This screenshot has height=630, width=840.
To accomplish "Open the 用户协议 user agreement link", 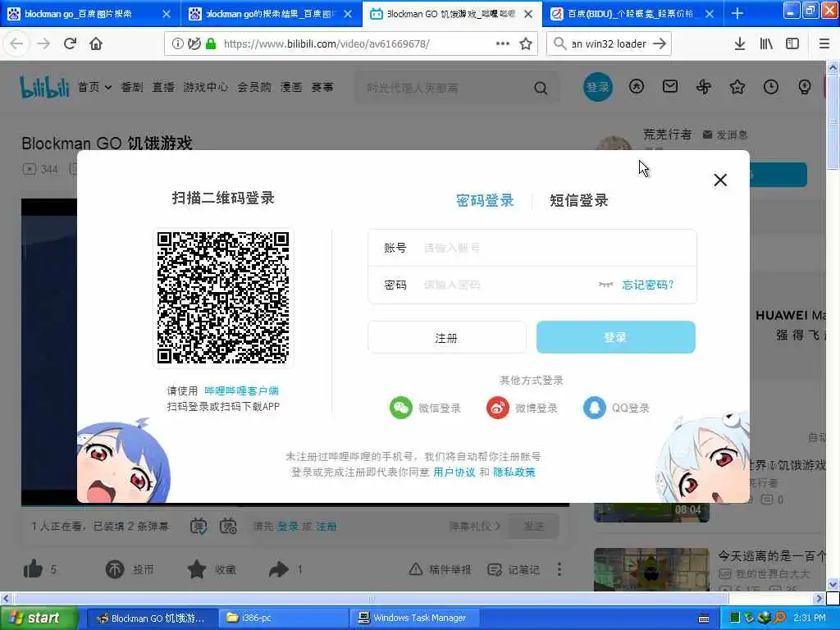I will [454, 472].
